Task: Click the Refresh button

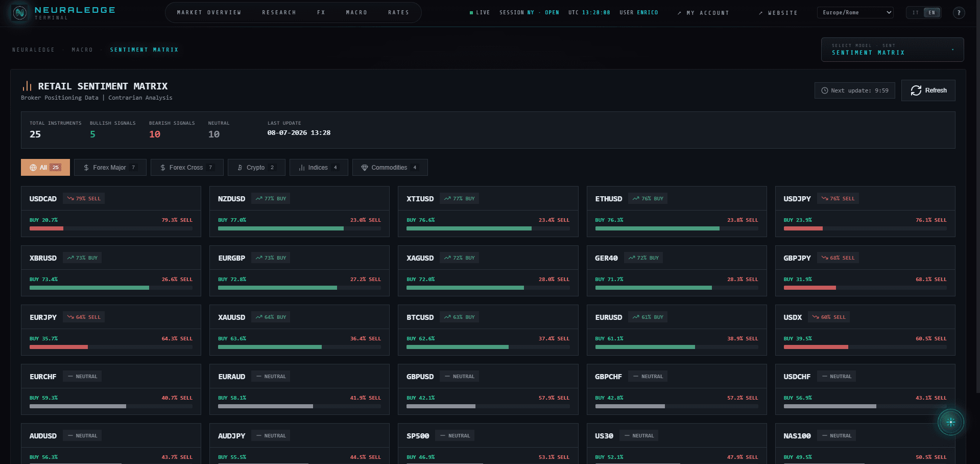Action: [x=928, y=90]
